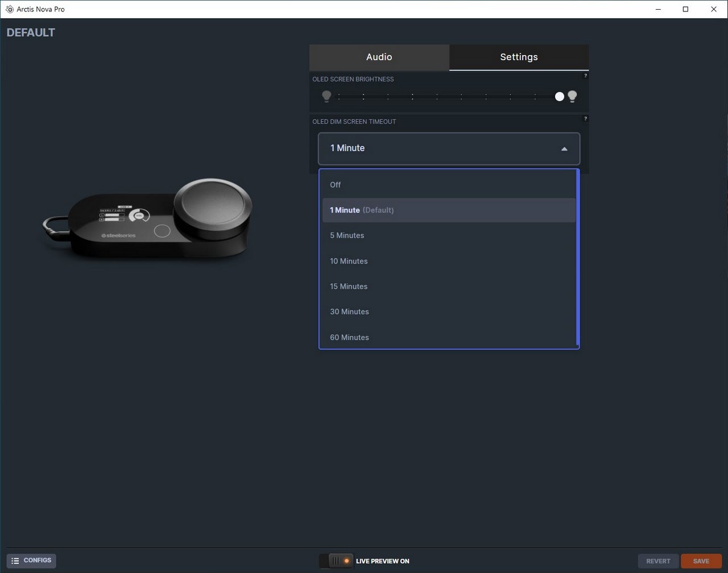
Task: Open help icon for OLED Screen Brightness
Action: point(585,76)
